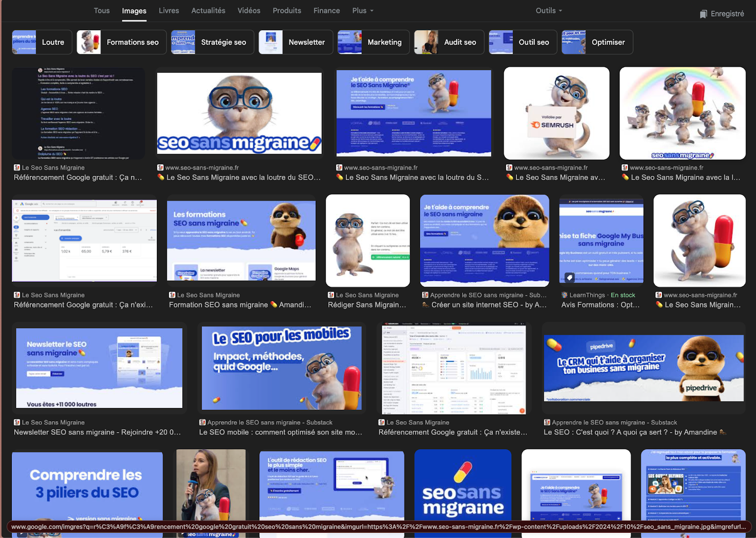Open the Actualités tab
756x538 pixels.
(208, 10)
